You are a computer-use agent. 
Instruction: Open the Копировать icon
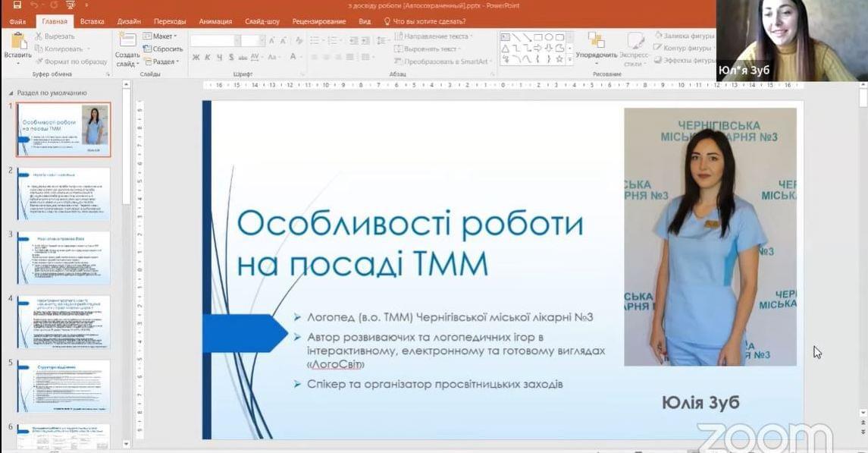[x=39, y=48]
